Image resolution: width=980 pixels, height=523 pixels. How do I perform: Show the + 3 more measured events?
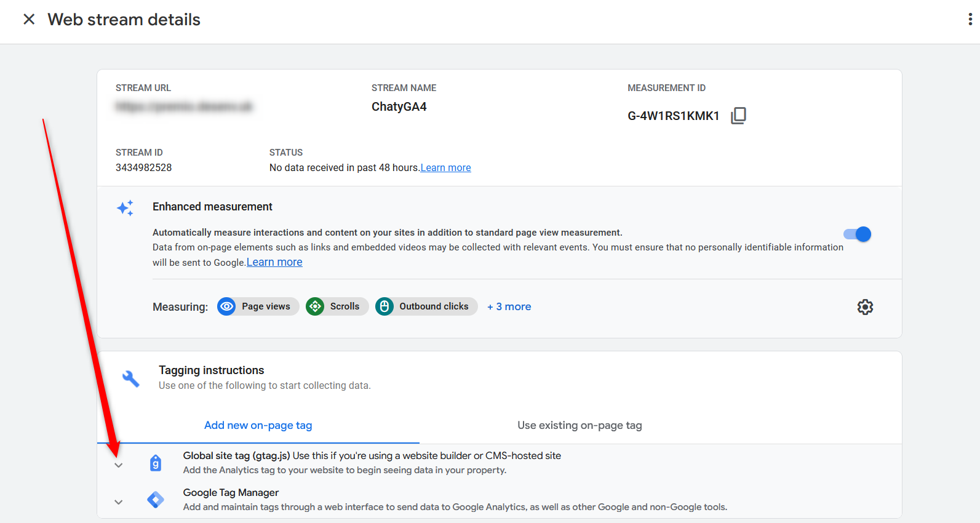[x=509, y=306]
